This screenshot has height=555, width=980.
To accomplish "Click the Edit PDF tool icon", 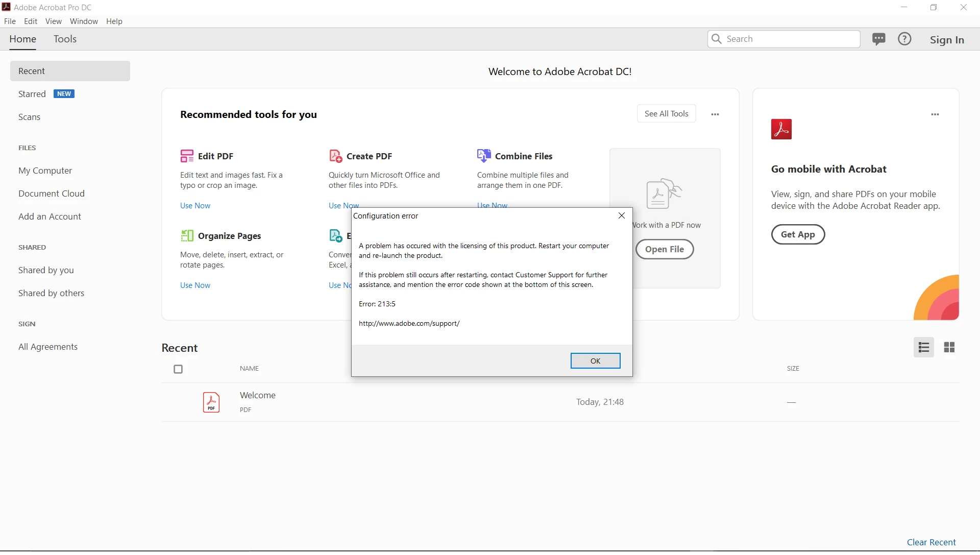I will point(187,156).
